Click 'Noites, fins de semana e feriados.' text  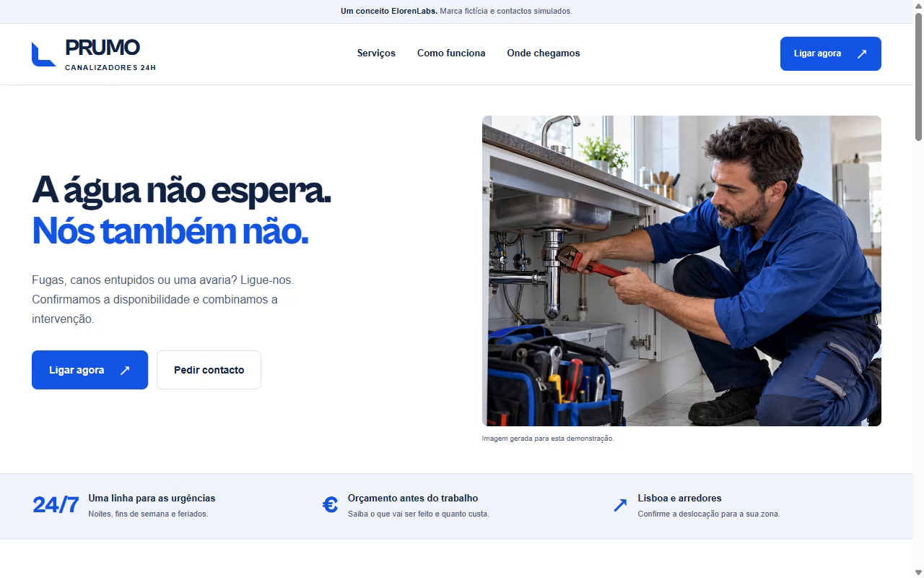[148, 514]
